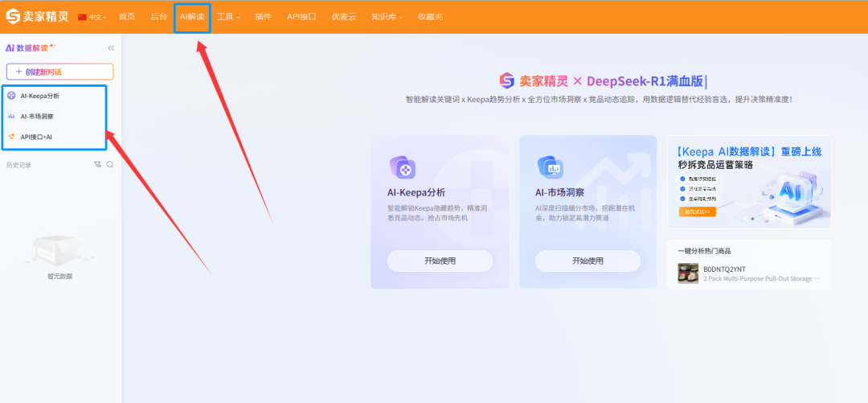Click the Keepa AI数据解读 promo banner

click(749, 182)
